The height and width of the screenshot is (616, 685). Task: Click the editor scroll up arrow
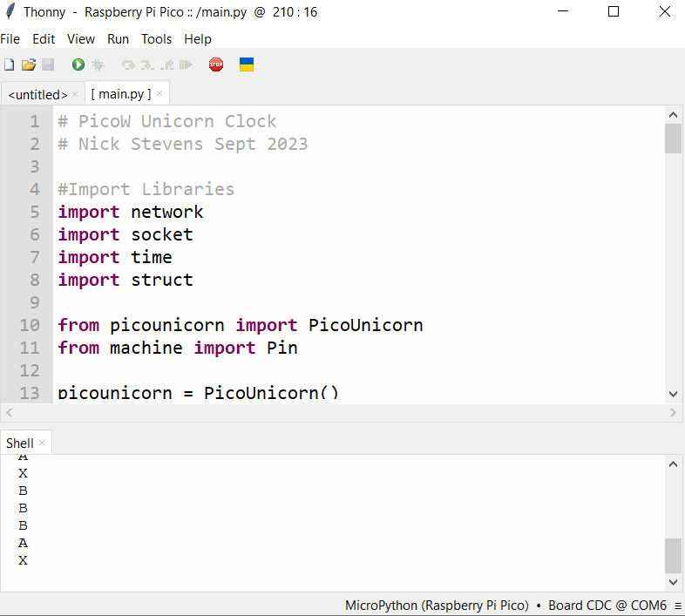click(x=673, y=115)
